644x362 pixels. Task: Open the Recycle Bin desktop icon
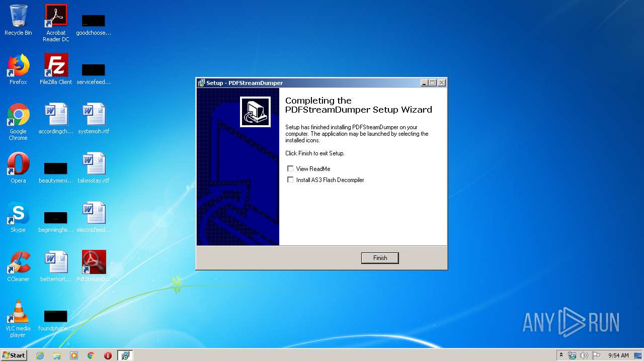[x=18, y=21]
